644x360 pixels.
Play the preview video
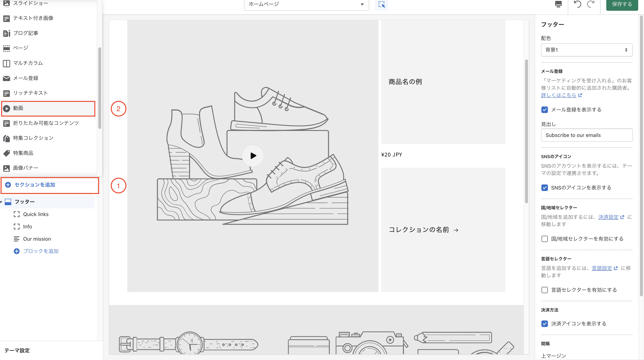coord(253,156)
